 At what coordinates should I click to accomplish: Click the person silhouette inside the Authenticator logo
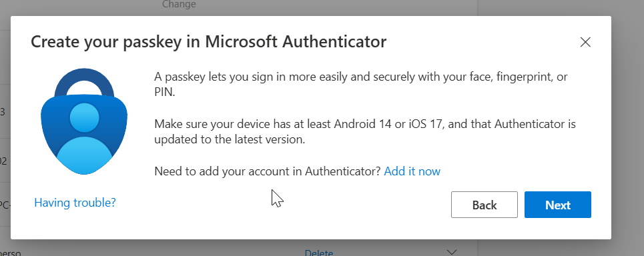(x=84, y=139)
